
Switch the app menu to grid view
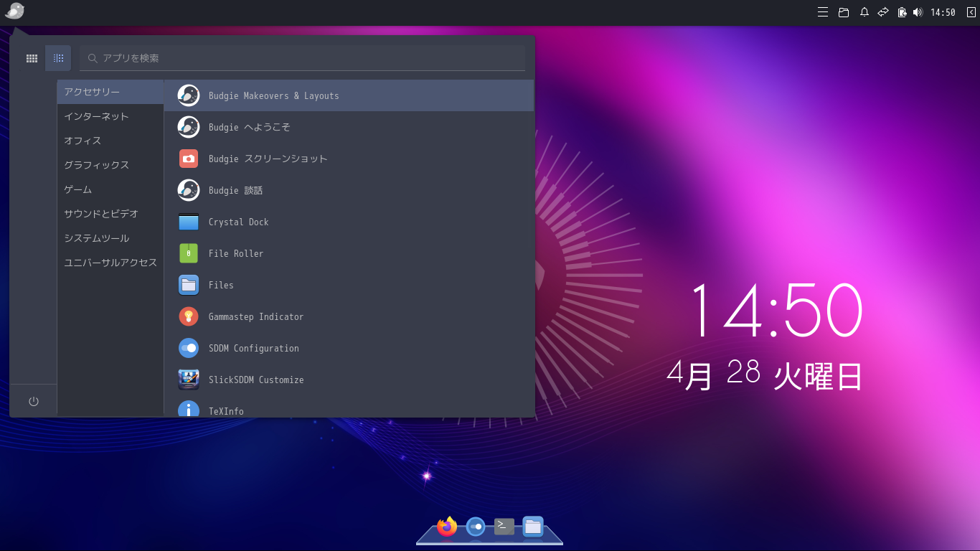pos(32,58)
